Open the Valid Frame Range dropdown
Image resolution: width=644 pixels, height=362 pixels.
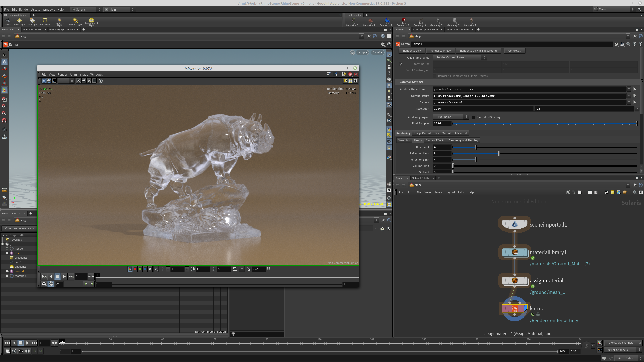[x=460, y=57]
